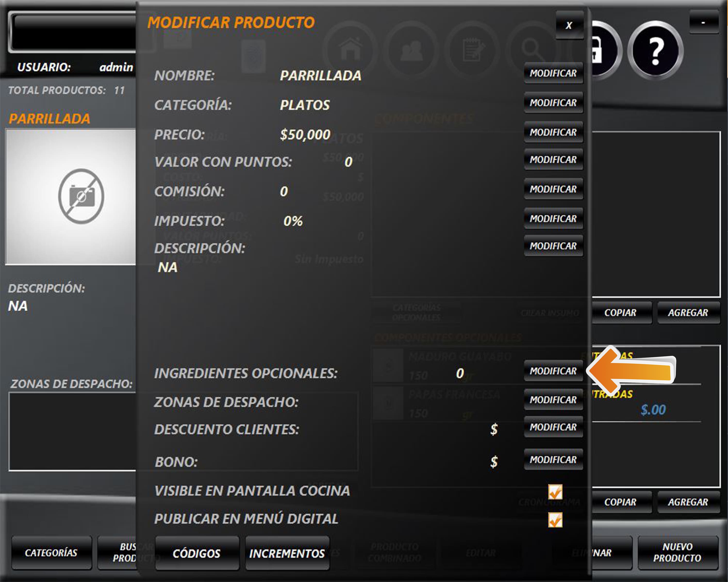
Task: Click the top search input field
Action: tap(74, 32)
